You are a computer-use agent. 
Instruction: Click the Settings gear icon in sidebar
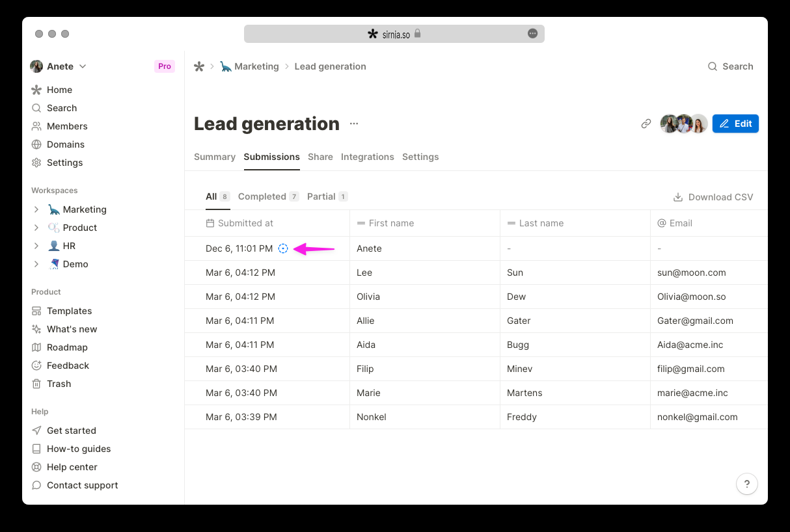[36, 163]
